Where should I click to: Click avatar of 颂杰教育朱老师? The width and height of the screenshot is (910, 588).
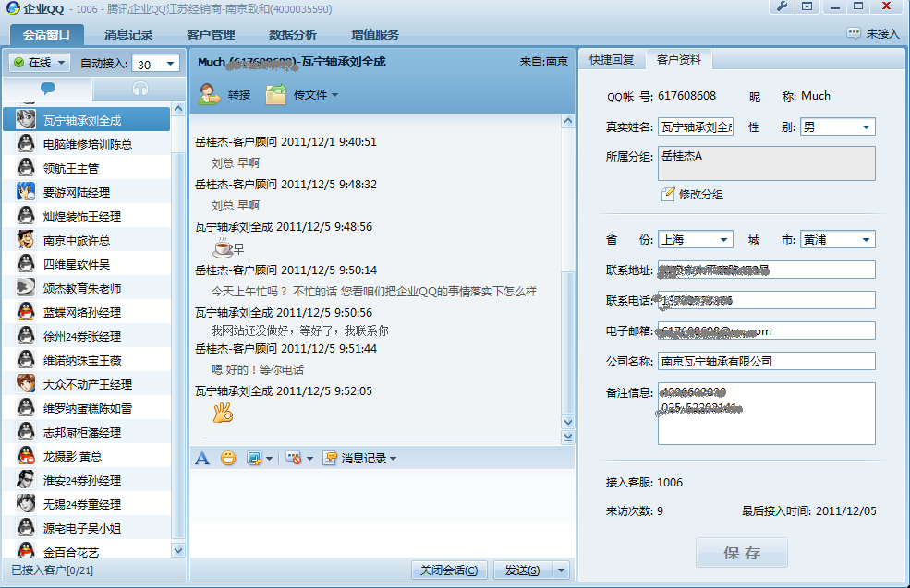click(26, 288)
